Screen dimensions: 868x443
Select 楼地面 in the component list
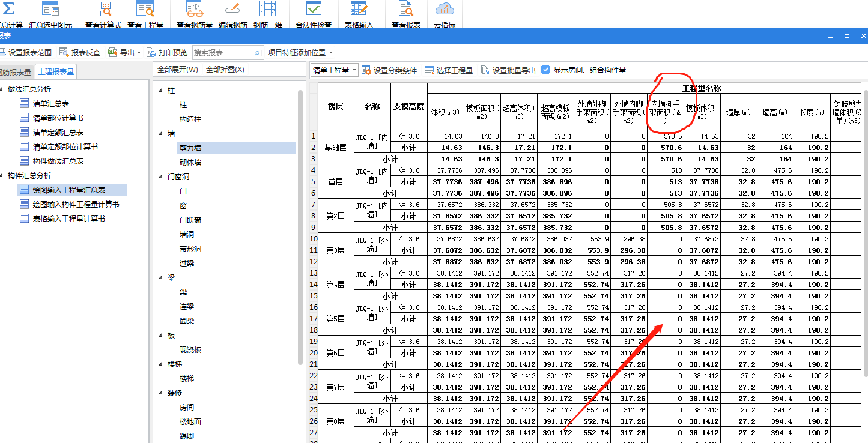190,422
